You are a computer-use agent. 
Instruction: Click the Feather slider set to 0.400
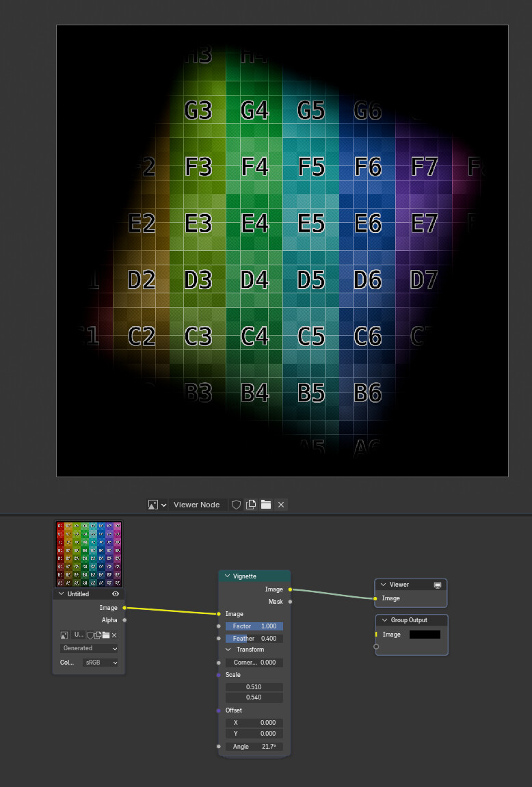(x=254, y=639)
